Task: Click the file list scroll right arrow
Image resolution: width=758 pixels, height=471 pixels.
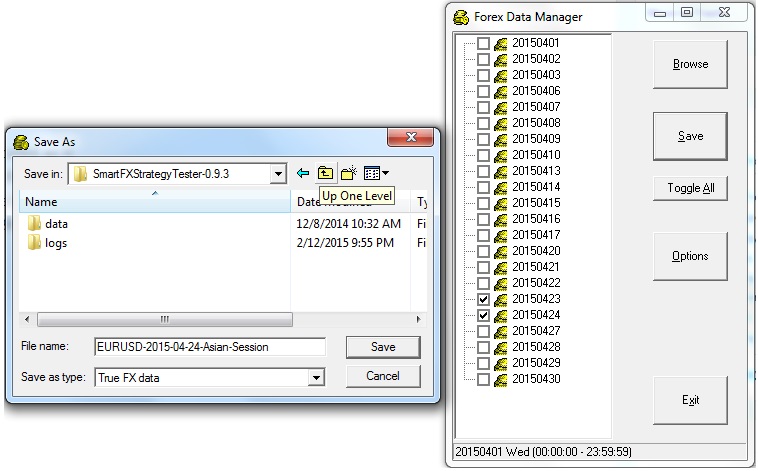Action: (419, 319)
